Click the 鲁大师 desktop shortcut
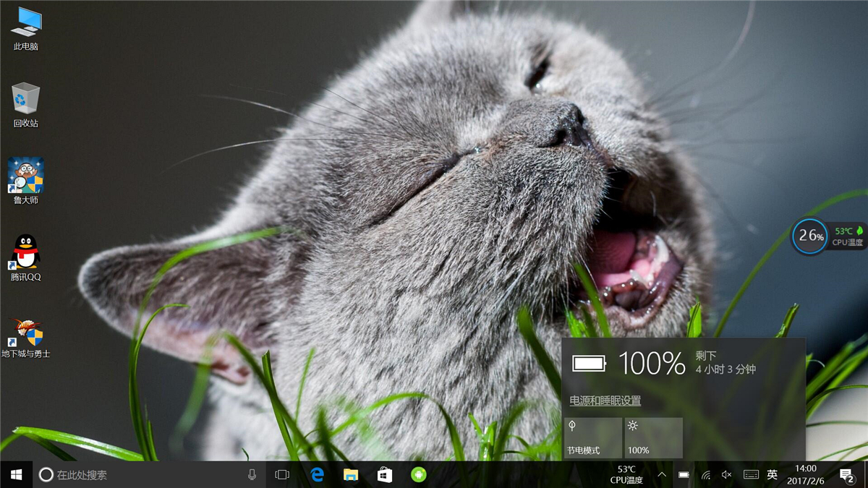The height and width of the screenshot is (488, 868). 25,176
